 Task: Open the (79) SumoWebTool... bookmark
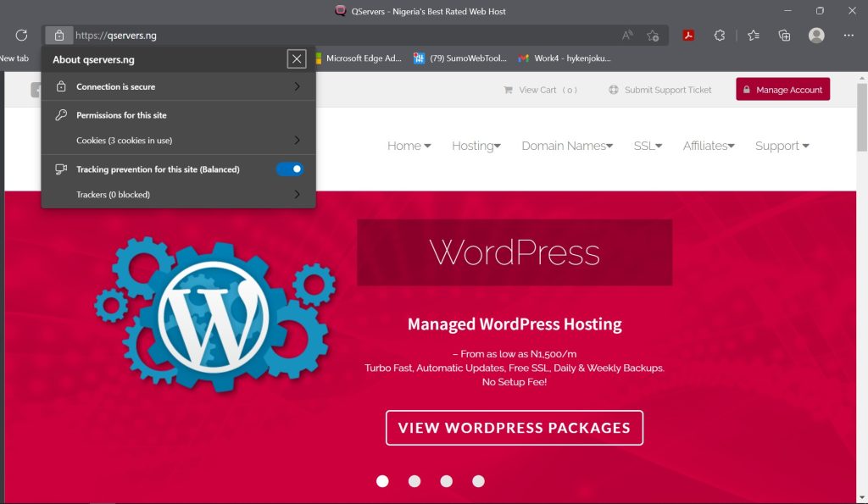(x=460, y=58)
